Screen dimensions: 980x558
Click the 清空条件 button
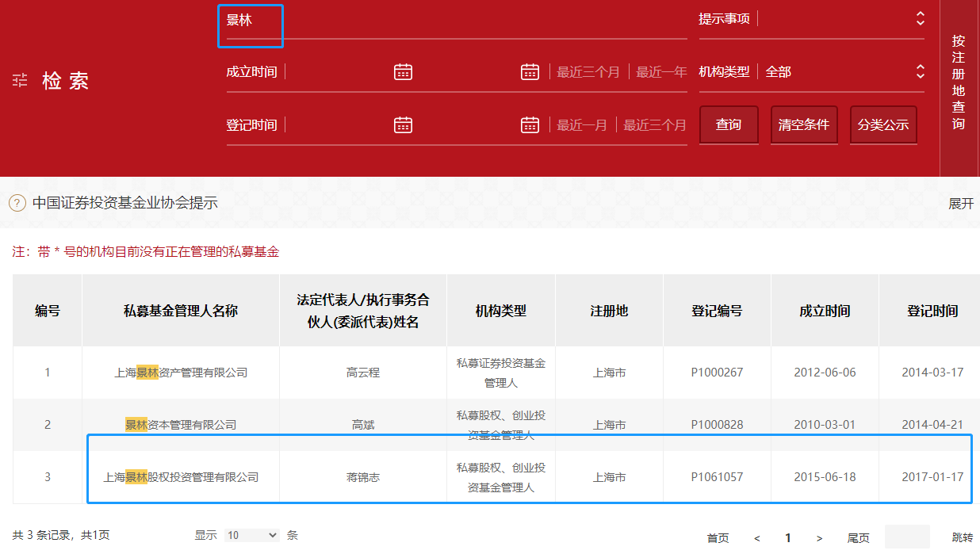[x=804, y=124]
